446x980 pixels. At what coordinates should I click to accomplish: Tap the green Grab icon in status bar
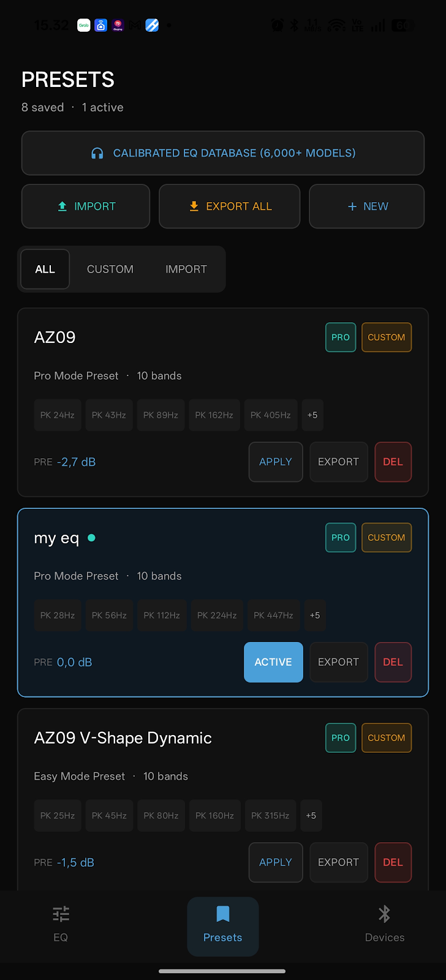tap(84, 25)
